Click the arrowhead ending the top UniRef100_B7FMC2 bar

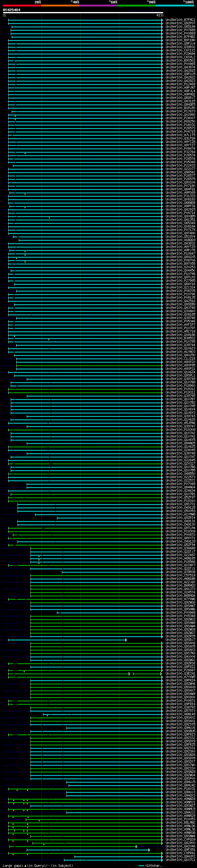[x=162, y=20]
